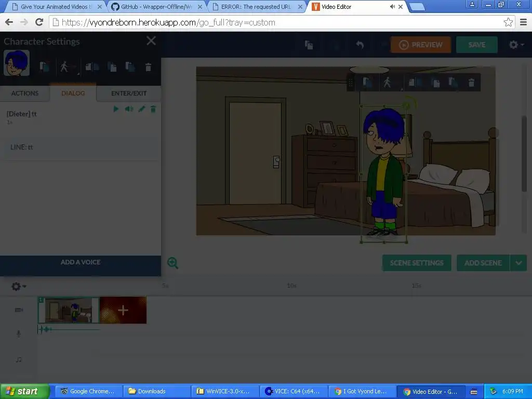Mute audio icon on Video Editor tab
The height and width of the screenshot is (399, 532).
[x=392, y=7]
